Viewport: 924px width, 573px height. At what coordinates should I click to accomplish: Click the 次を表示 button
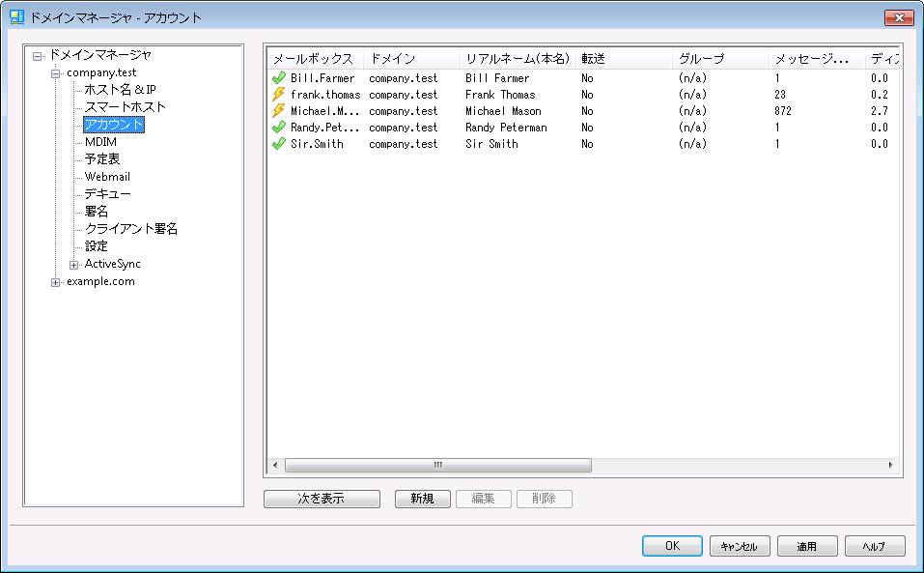click(321, 499)
